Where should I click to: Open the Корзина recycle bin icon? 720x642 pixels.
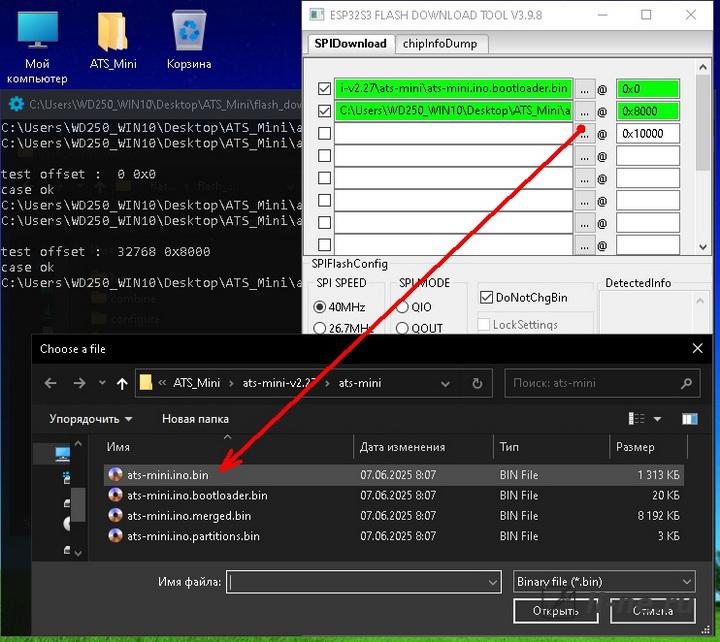pyautogui.click(x=189, y=40)
